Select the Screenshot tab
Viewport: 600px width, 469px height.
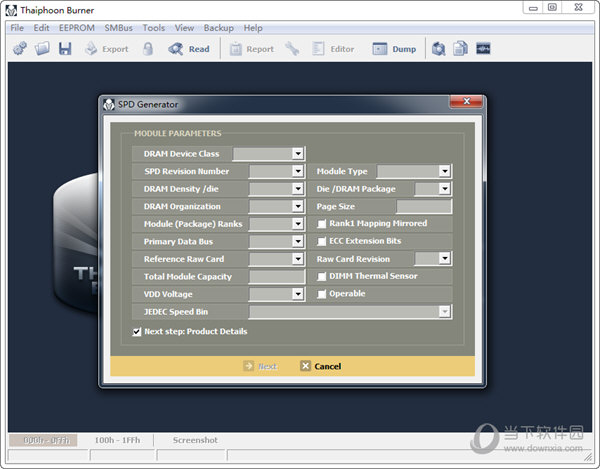(195, 440)
